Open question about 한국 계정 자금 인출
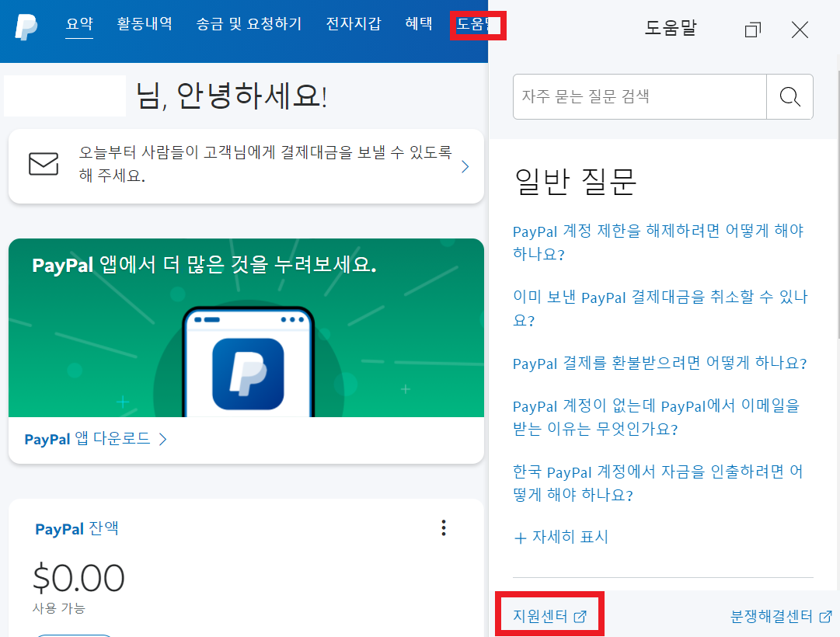Screen dimensions: 840x637 coord(658,483)
